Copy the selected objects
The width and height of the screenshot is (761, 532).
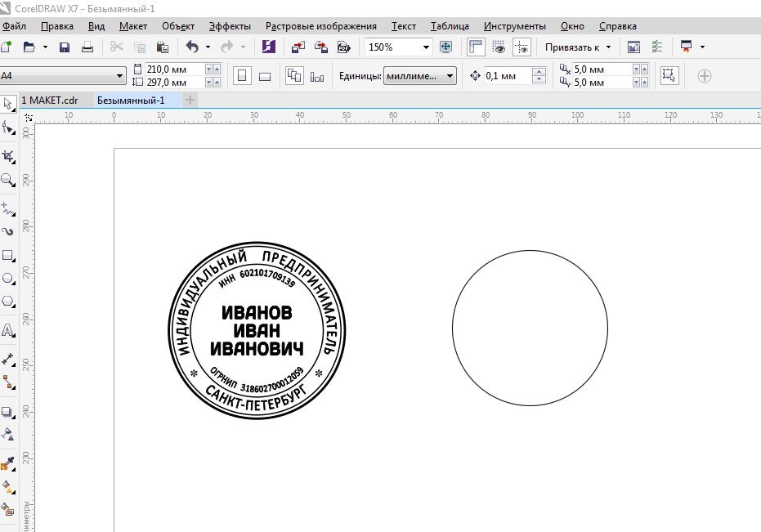pos(139,47)
